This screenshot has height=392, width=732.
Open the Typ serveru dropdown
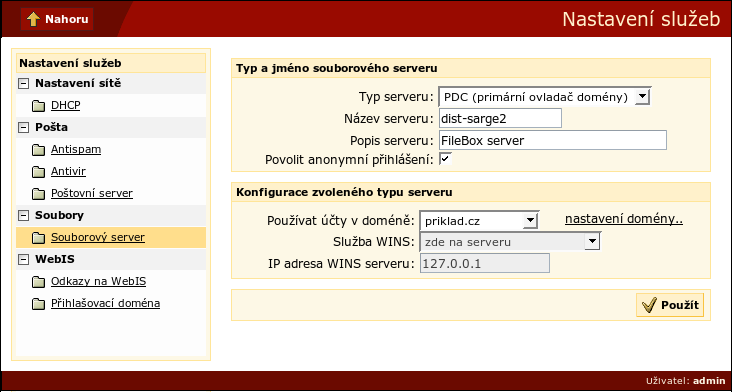544,97
